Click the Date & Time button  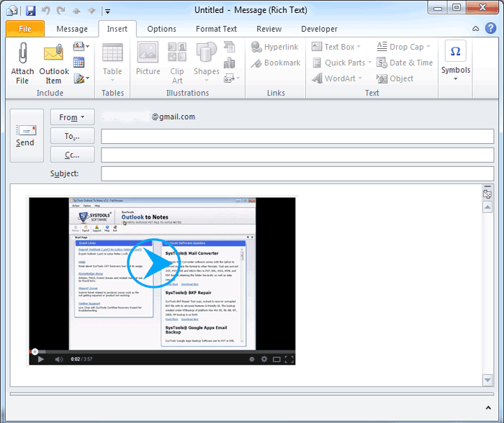[x=405, y=63]
